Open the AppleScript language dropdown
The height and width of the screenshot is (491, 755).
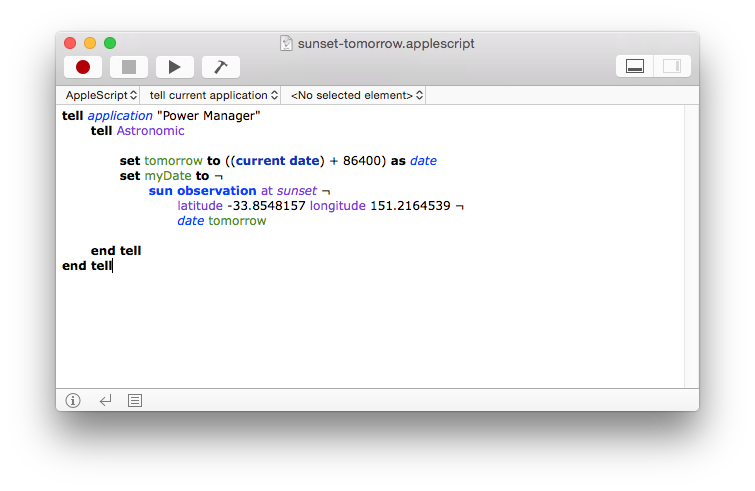(x=101, y=95)
